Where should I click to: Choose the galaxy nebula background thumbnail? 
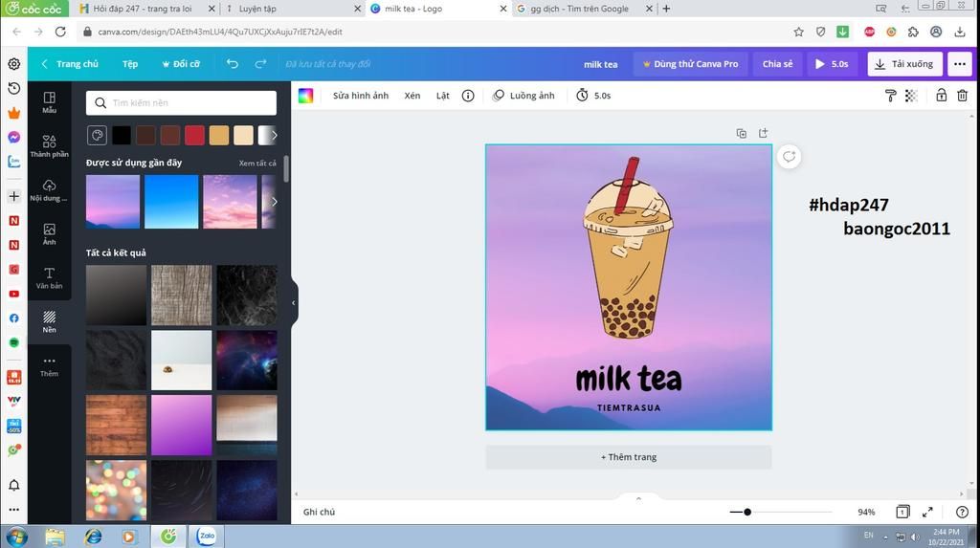tap(247, 361)
